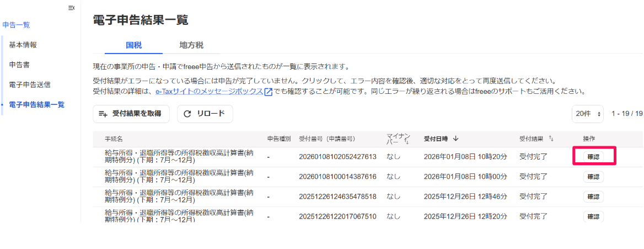Click 確認 for receipt 20260108100014387616
644x249 pixels.
click(593, 177)
